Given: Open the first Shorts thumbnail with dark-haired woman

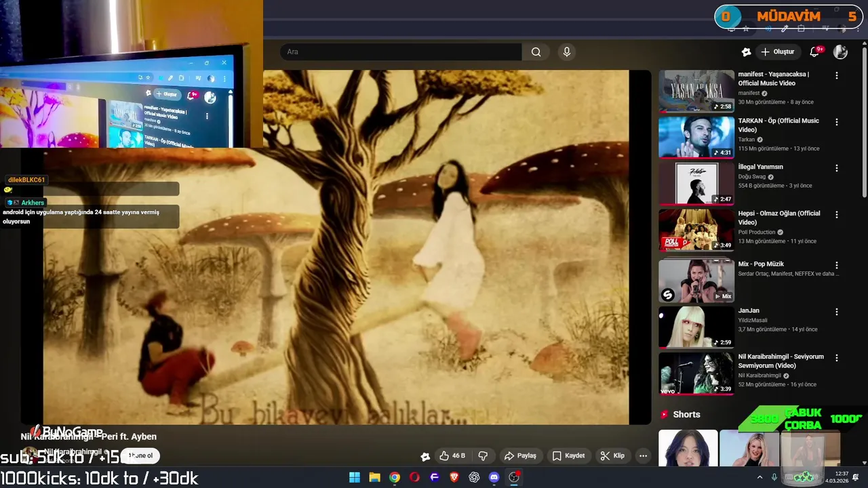Looking at the screenshot, I should (x=688, y=448).
